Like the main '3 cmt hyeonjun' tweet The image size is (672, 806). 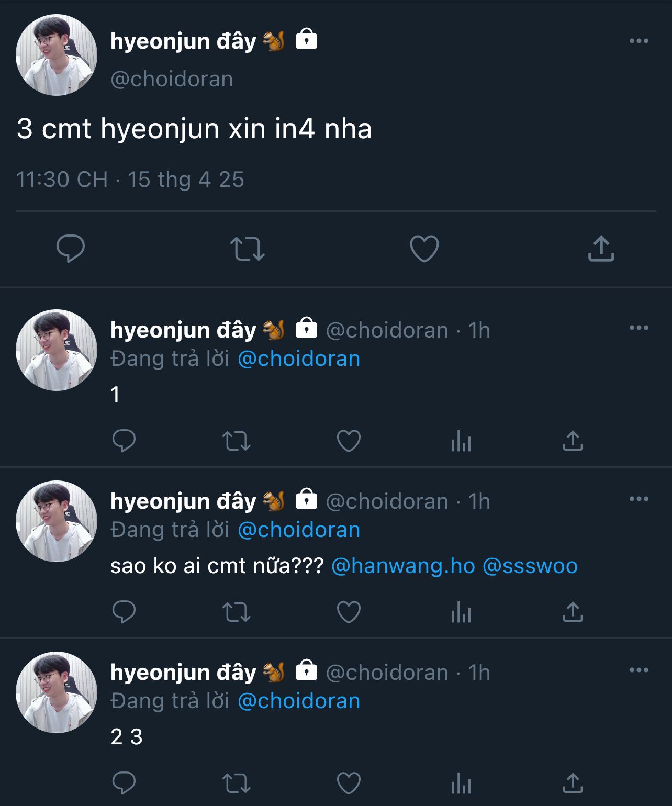tap(424, 248)
